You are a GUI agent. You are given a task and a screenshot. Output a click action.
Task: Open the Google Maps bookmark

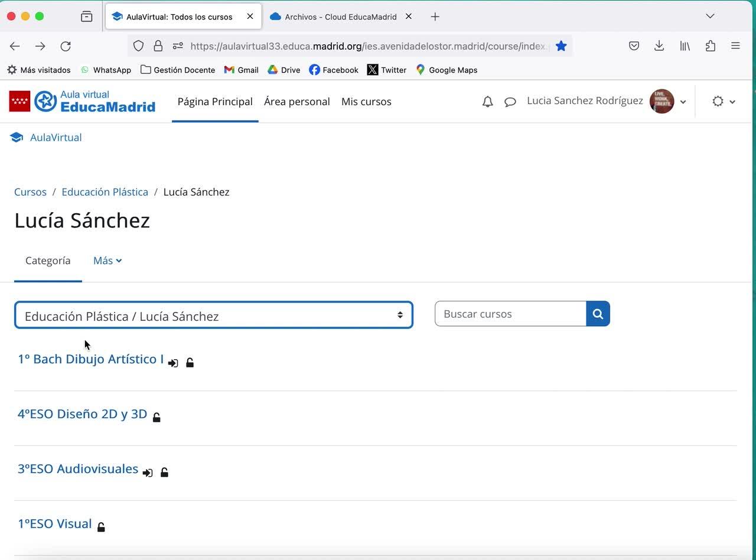click(447, 70)
